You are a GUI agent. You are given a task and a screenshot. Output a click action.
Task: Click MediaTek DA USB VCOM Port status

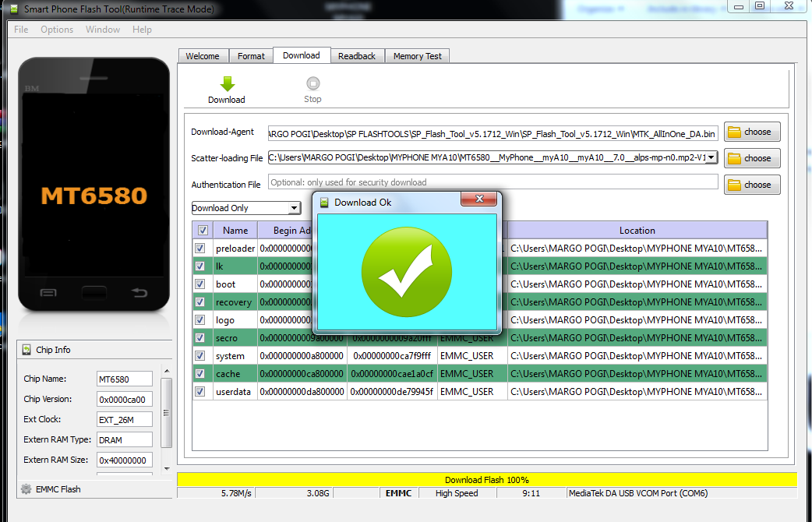[x=682, y=493]
